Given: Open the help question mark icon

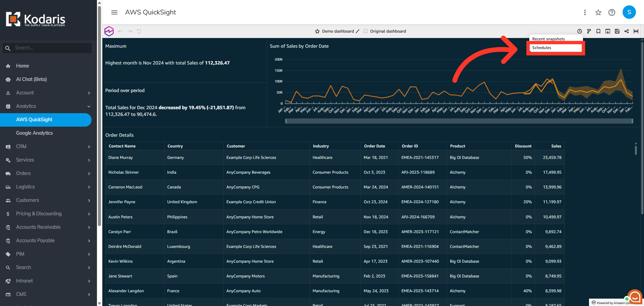Looking at the screenshot, I should click(611, 12).
